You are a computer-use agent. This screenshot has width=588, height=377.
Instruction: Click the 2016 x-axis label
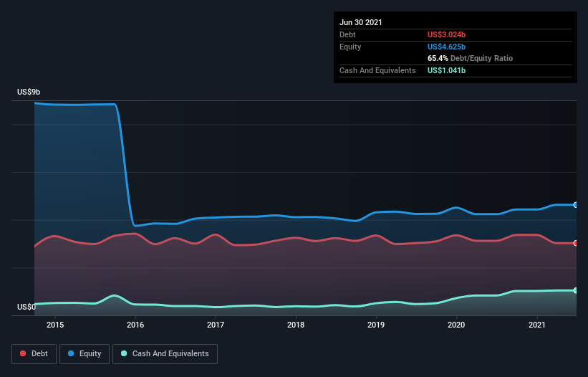tap(135, 325)
